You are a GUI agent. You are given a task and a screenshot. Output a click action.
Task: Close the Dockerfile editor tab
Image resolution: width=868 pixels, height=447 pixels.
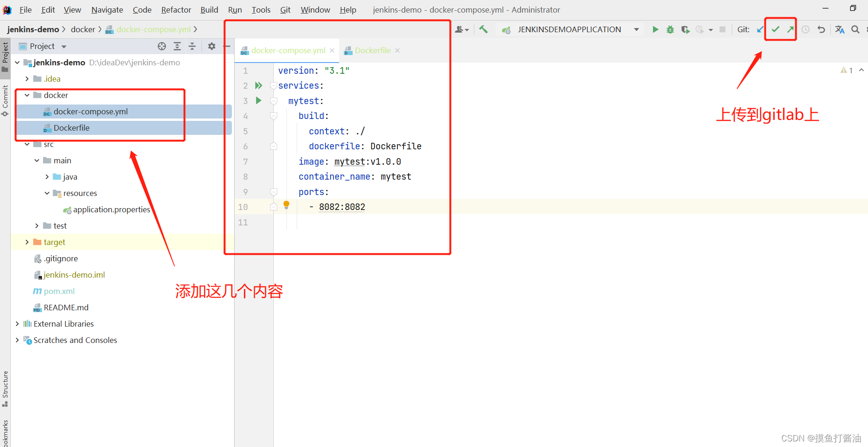coord(397,50)
